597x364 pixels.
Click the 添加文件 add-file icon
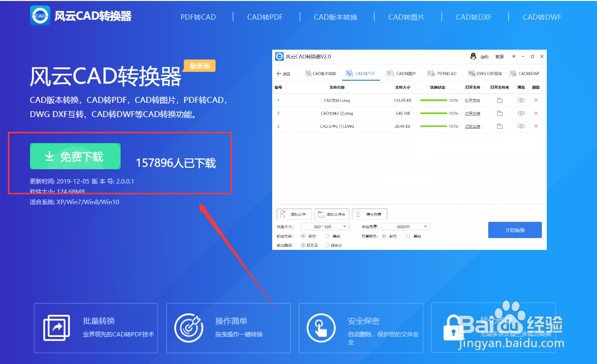(283, 213)
